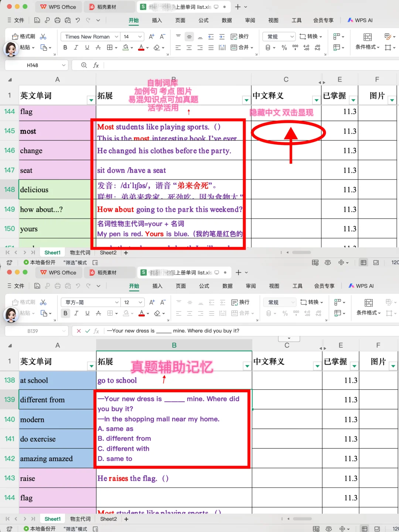Apply percent number style
This screenshot has height=532, width=399.
[284, 47]
